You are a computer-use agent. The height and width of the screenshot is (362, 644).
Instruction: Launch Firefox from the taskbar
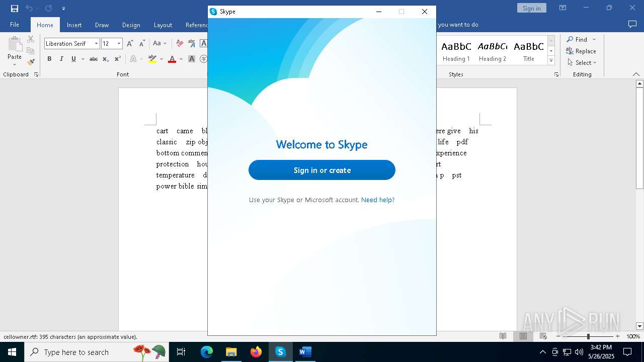[256, 352]
